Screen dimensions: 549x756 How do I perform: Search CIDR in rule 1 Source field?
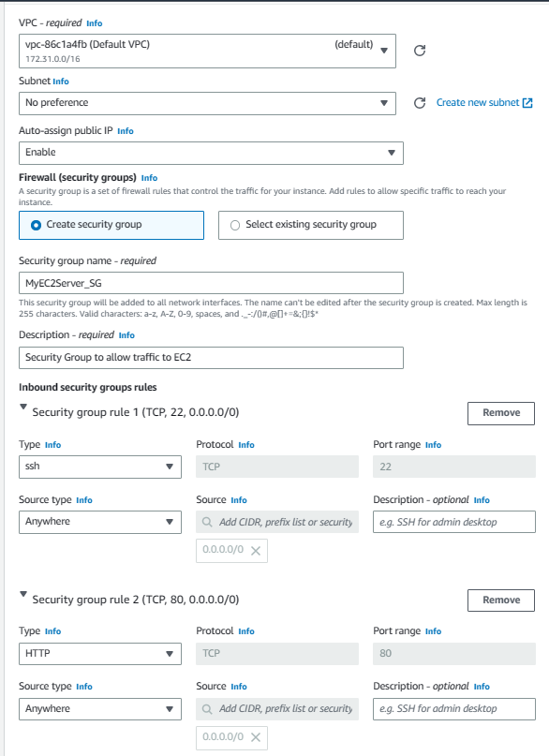pos(277,522)
